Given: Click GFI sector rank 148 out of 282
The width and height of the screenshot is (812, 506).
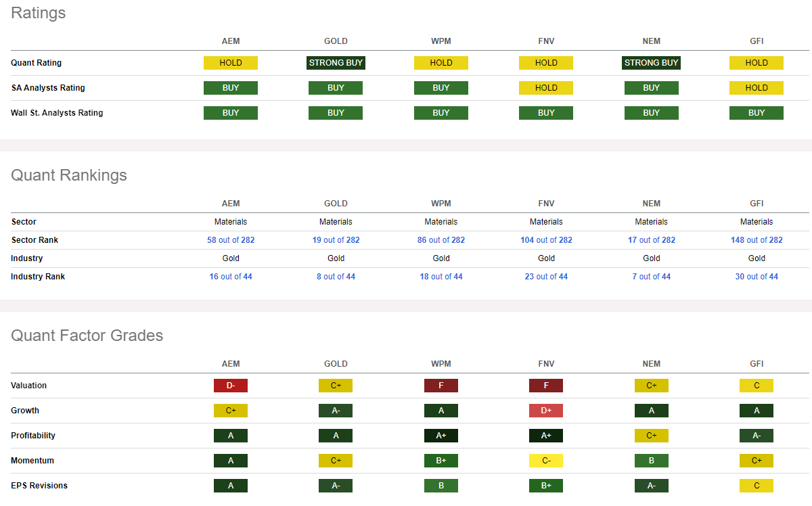Looking at the screenshot, I should tap(757, 240).
